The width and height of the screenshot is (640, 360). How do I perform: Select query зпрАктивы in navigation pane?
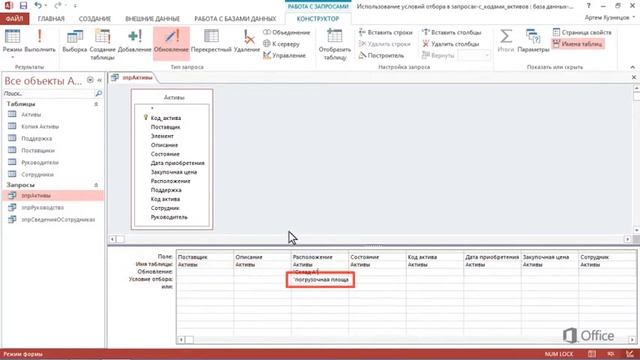53,196
